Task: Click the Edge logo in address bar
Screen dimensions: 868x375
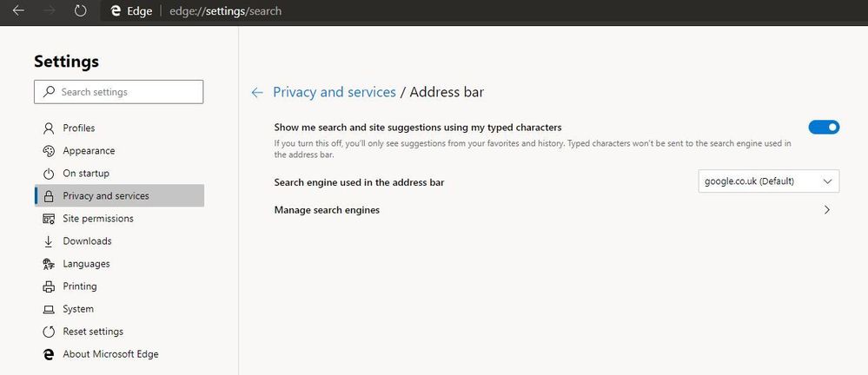Action: pos(116,11)
